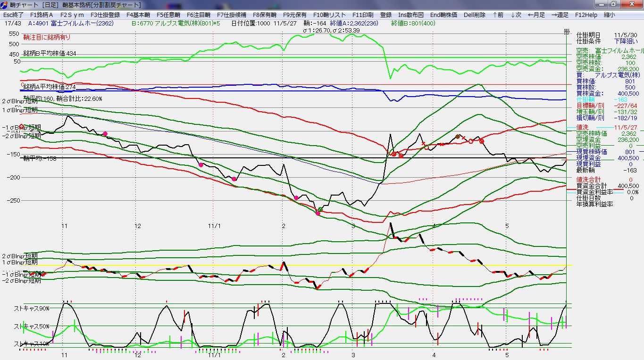Open the F10鞘リスト menu item
The height and width of the screenshot is (360, 644).
click(329, 15)
